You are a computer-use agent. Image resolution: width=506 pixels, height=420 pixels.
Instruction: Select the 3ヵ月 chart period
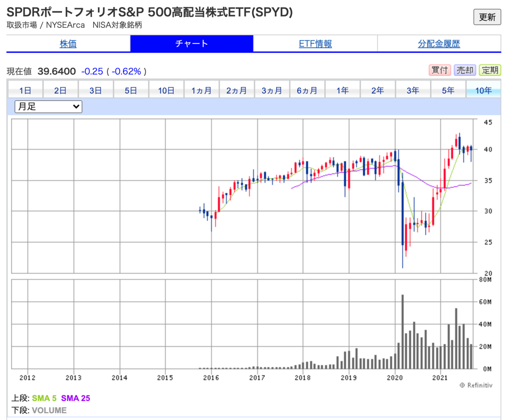272,90
